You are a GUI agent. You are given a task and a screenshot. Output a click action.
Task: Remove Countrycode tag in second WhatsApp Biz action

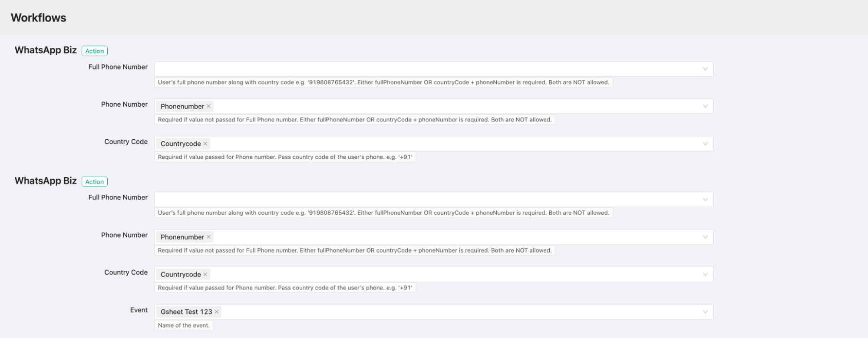coord(205,274)
